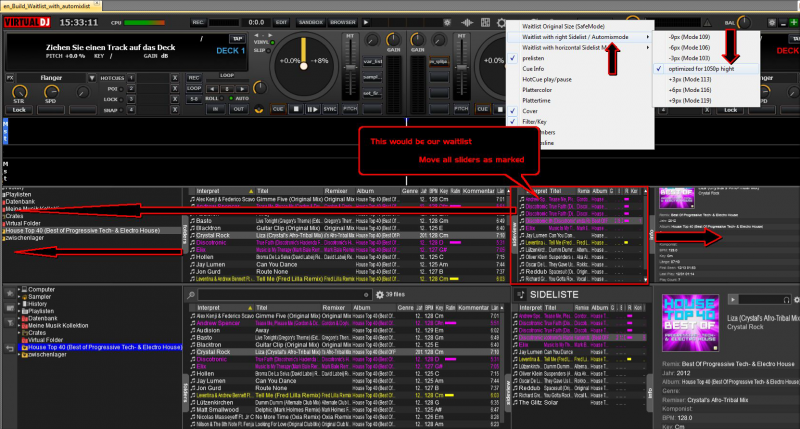The image size is (800, 429).
Task: Delete hotcue 4 with its X button
Action: click(x=174, y=110)
